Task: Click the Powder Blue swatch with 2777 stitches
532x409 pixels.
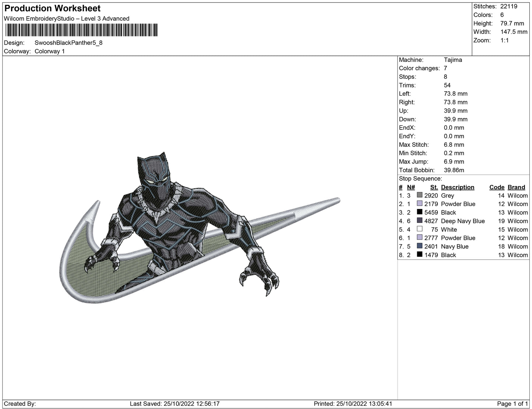Action: (x=419, y=237)
